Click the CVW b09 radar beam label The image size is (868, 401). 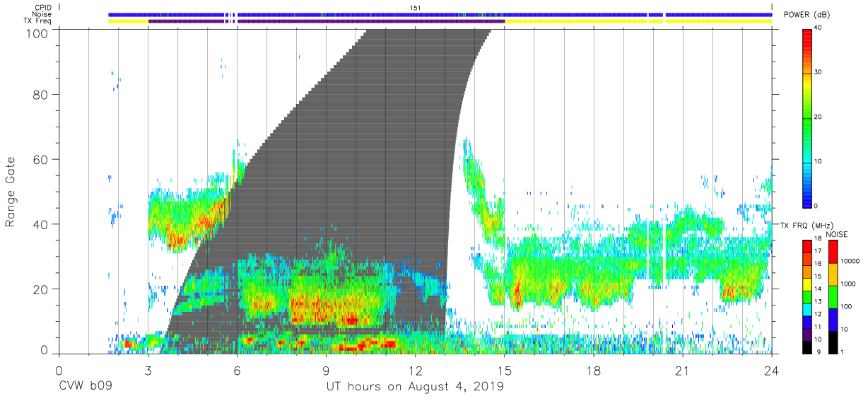pyautogui.click(x=85, y=387)
